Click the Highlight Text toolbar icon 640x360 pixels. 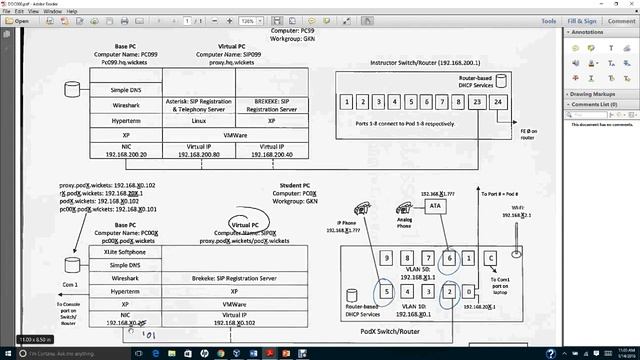pyautogui.click(x=327, y=21)
